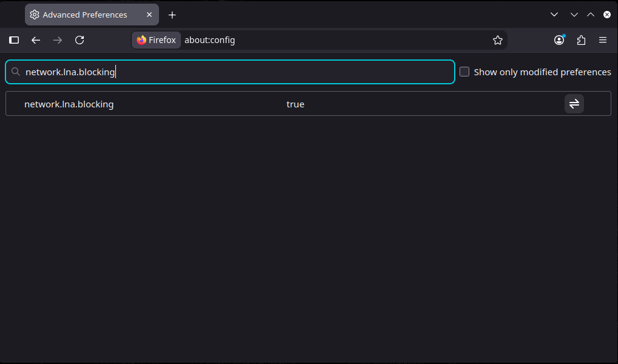Image resolution: width=618 pixels, height=364 pixels.
Task: Bookmark this page with the star icon
Action: [497, 40]
